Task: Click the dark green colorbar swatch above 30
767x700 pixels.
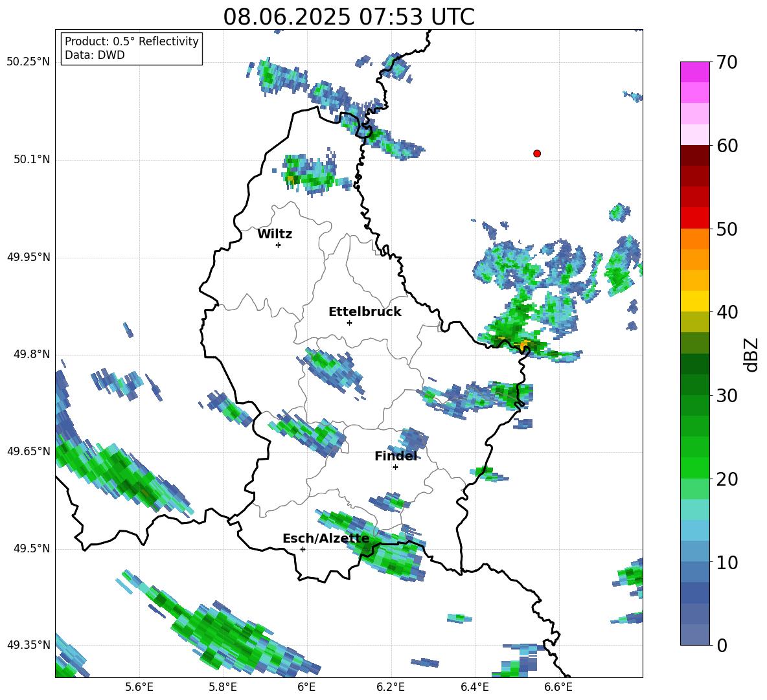Action: (x=694, y=385)
